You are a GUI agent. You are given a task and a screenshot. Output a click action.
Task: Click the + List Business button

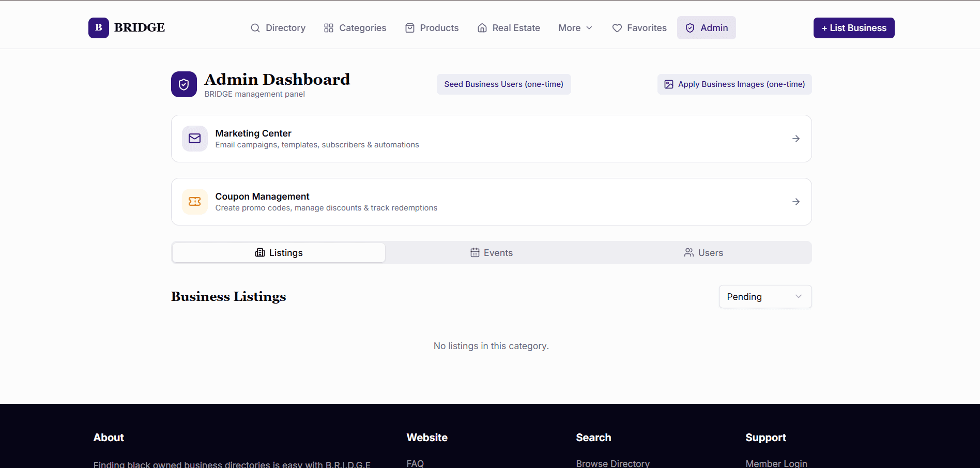tap(854, 28)
